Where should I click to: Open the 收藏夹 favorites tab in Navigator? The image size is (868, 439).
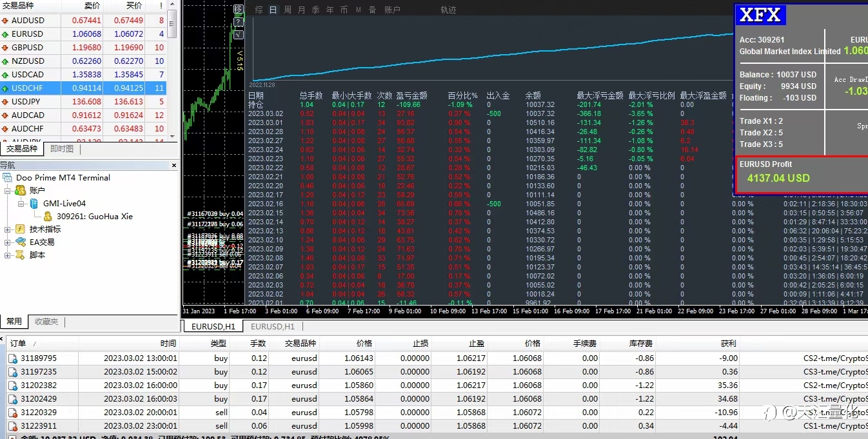(x=46, y=321)
